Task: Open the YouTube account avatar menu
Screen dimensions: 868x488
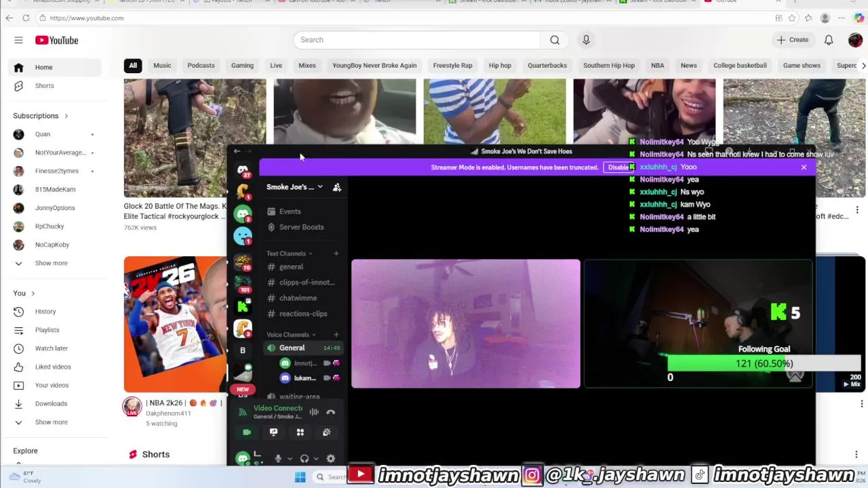Action: coord(855,40)
